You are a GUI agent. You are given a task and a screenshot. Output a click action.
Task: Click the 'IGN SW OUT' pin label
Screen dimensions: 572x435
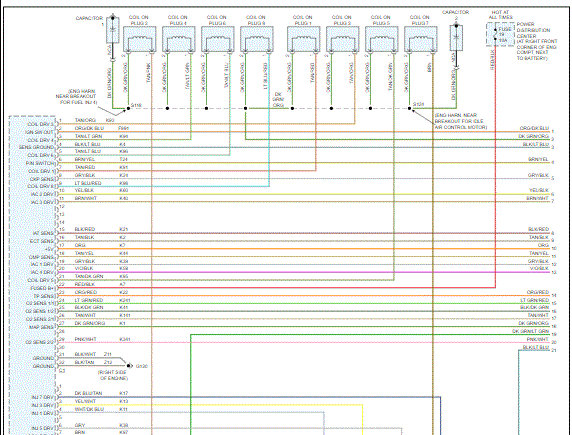click(39, 132)
